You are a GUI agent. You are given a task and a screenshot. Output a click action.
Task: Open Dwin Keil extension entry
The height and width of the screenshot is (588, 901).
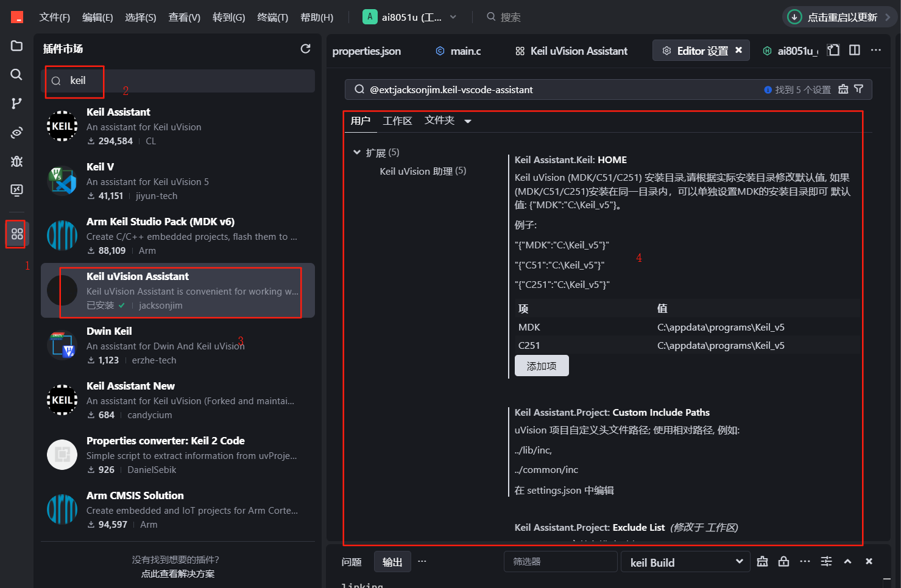coord(178,345)
